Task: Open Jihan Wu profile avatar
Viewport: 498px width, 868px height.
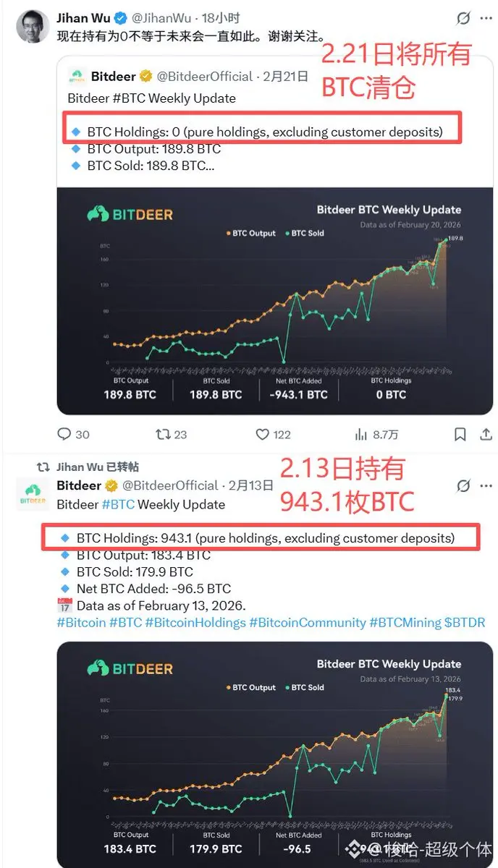Action: (x=32, y=27)
